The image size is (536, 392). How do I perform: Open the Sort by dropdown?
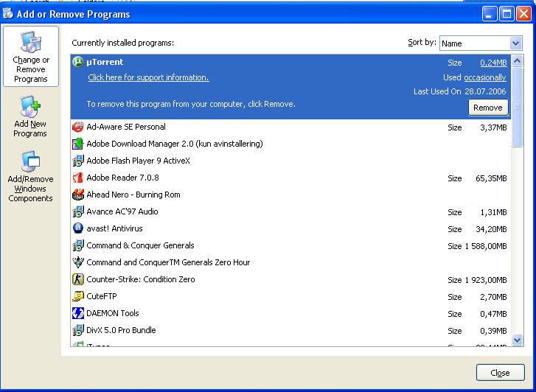(x=515, y=43)
